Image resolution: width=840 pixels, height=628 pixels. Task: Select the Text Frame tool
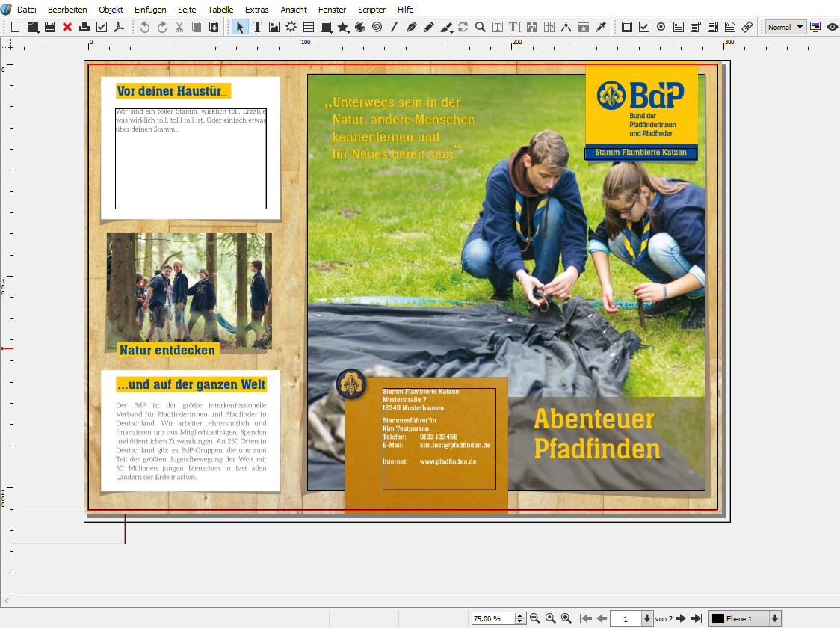[257, 27]
